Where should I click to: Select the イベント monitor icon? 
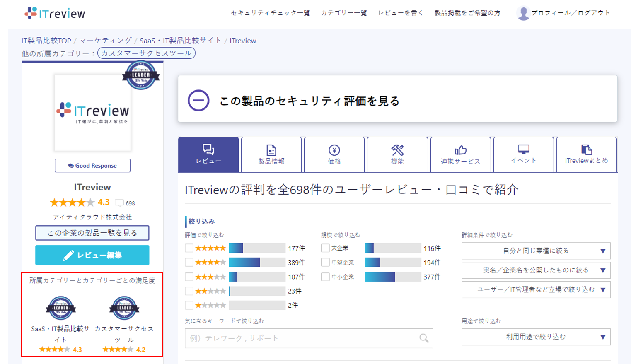(523, 149)
